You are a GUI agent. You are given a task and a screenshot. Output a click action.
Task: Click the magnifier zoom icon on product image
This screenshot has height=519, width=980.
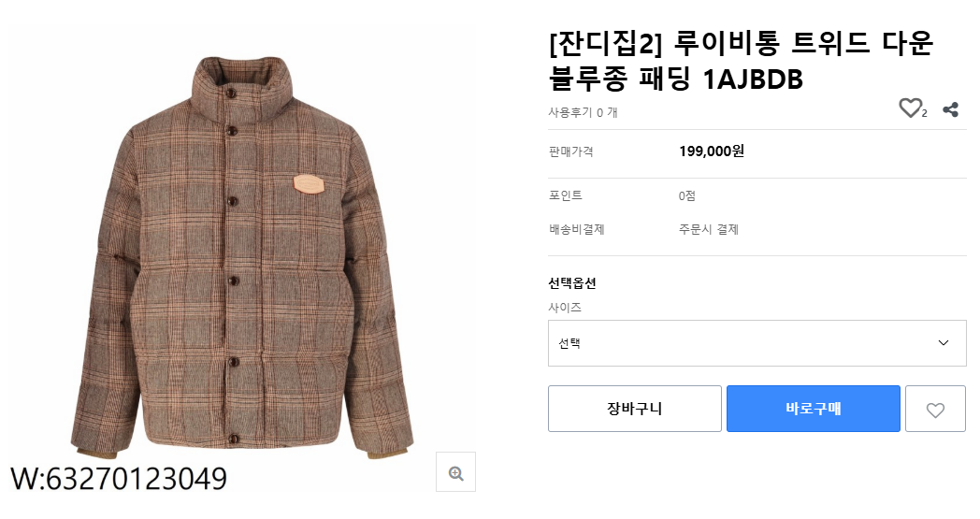tap(455, 472)
